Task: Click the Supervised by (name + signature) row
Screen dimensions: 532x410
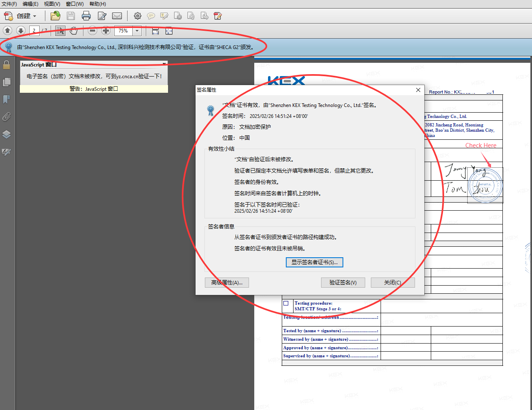Action: point(392,356)
